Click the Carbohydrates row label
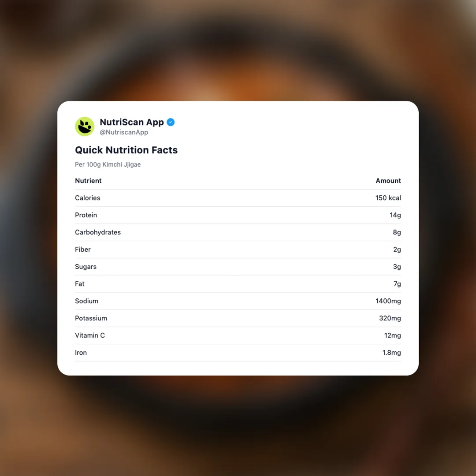The width and height of the screenshot is (476, 476). (98, 232)
